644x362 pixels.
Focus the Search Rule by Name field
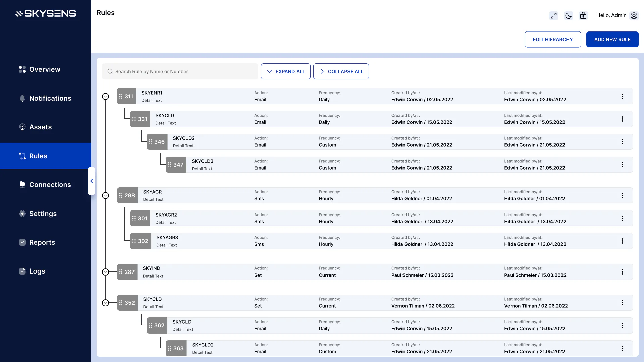[x=180, y=71]
